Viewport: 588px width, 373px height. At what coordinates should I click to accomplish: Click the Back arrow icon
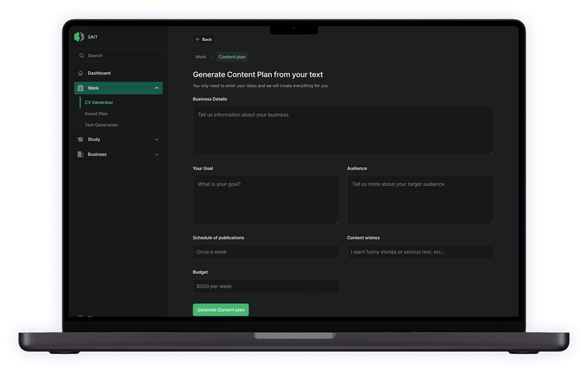coord(198,39)
